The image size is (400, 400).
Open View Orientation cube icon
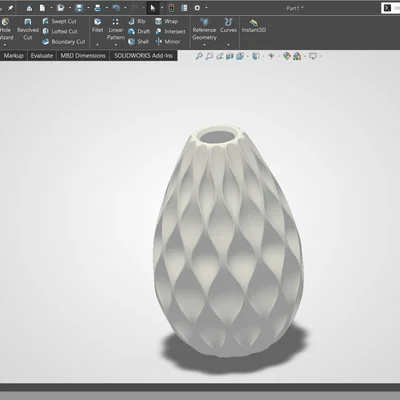(240, 56)
